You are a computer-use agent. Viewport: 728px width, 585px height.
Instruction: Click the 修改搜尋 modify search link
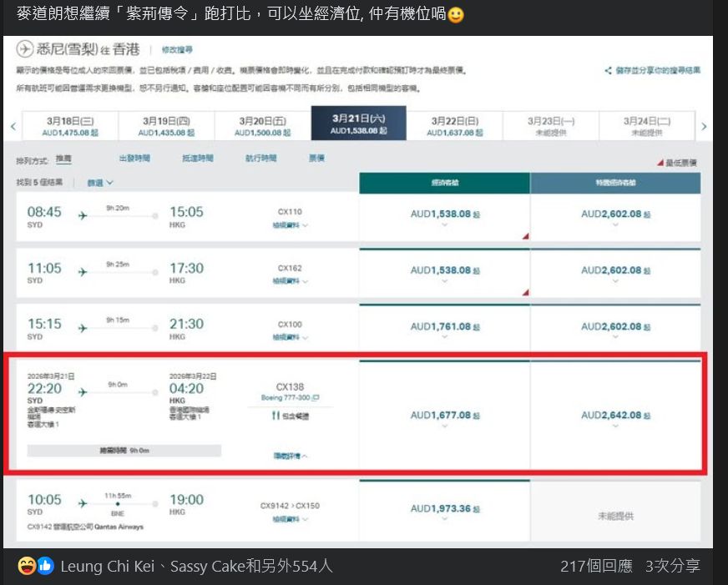pos(177,50)
